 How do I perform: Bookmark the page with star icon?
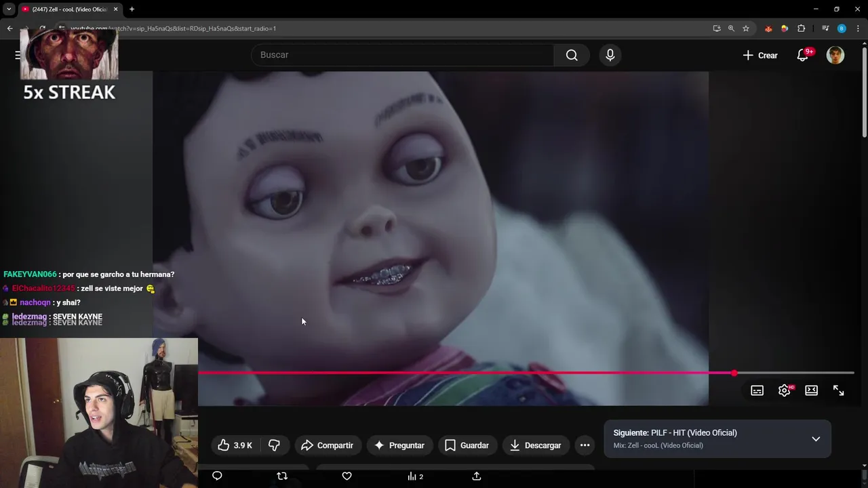pyautogui.click(x=746, y=28)
